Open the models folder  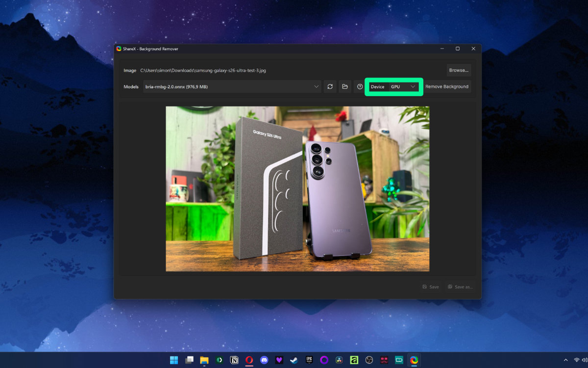coord(345,86)
